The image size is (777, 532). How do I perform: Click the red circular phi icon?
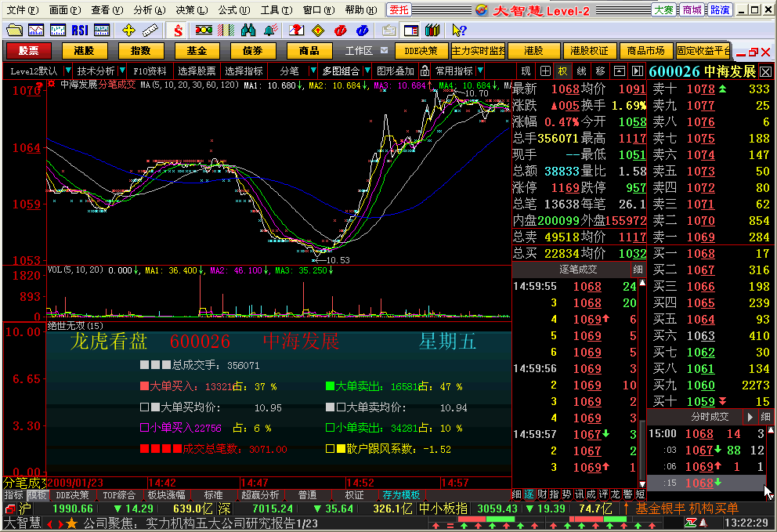pyautogui.click(x=341, y=31)
